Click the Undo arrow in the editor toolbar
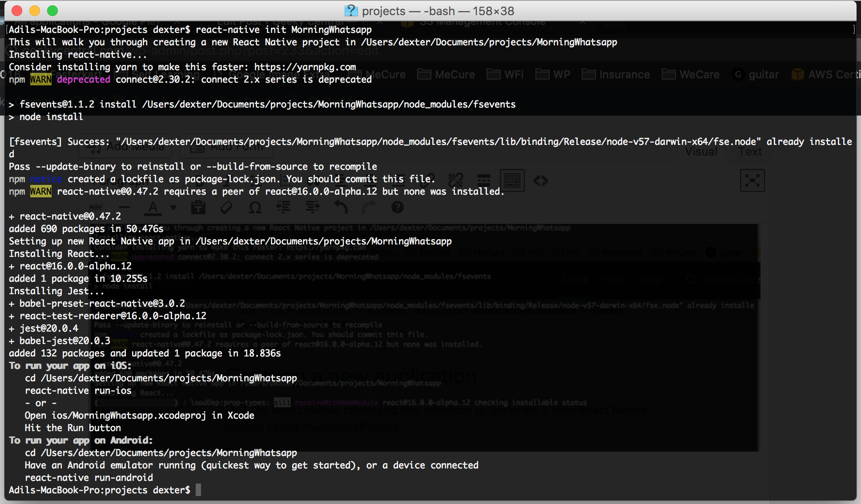This screenshot has width=861, height=504. 341,207
